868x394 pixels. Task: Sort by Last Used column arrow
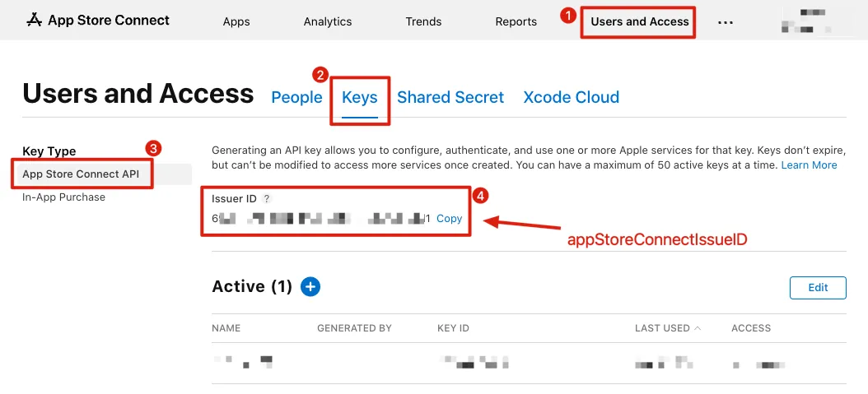click(x=698, y=328)
